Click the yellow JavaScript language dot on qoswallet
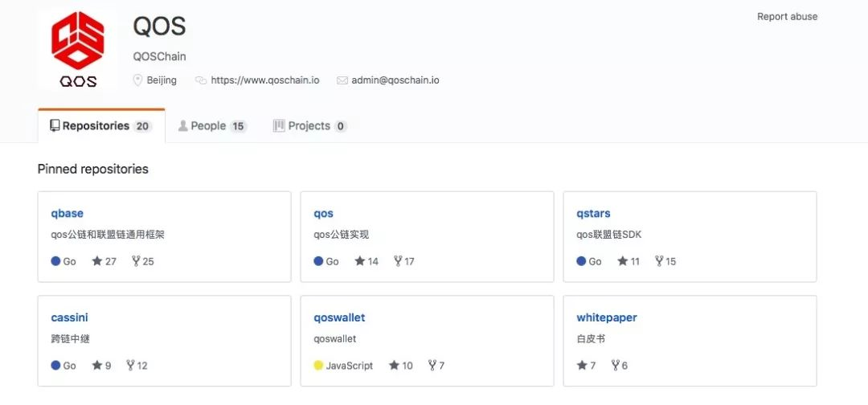The width and height of the screenshot is (868, 405). 318,365
